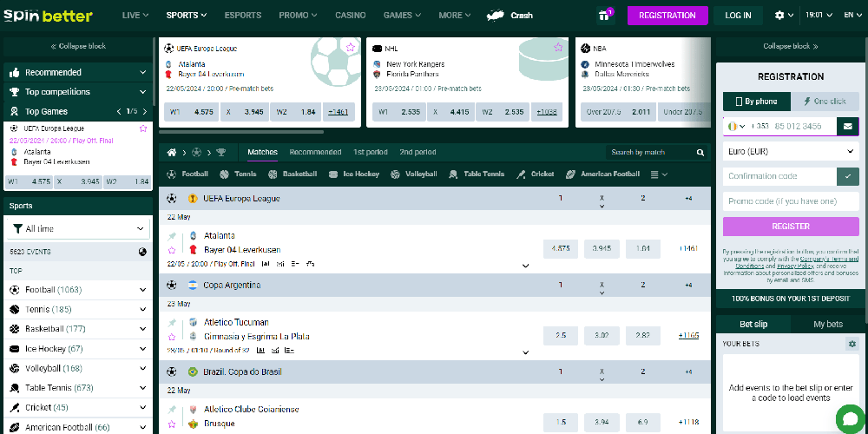Open bet slip settings gear
Viewport: 868px width, 434px height.
pos(852,344)
